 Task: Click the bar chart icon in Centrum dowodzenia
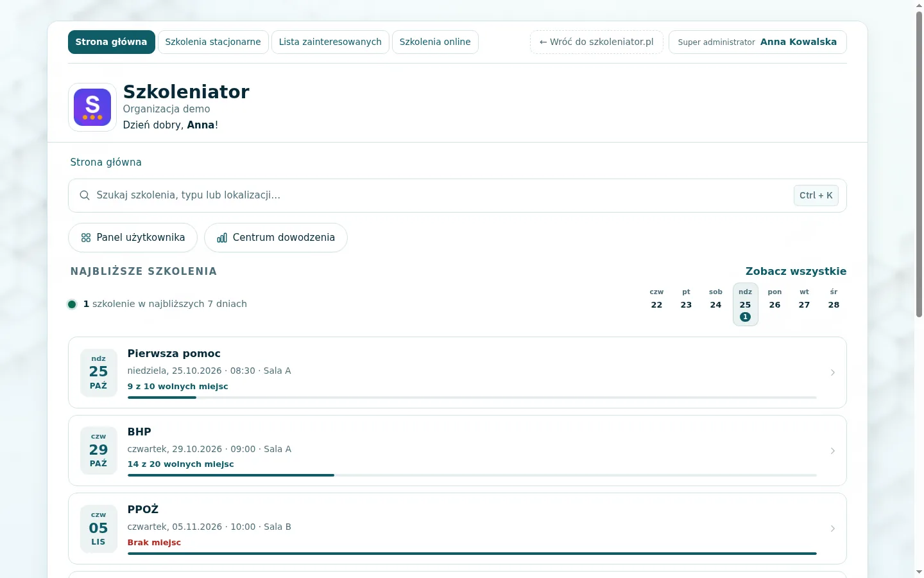pyautogui.click(x=222, y=238)
